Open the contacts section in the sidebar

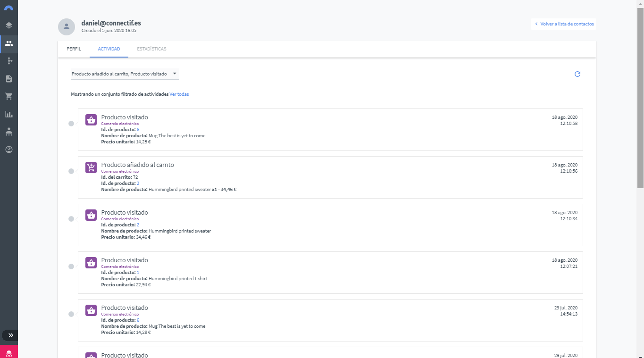[9, 43]
